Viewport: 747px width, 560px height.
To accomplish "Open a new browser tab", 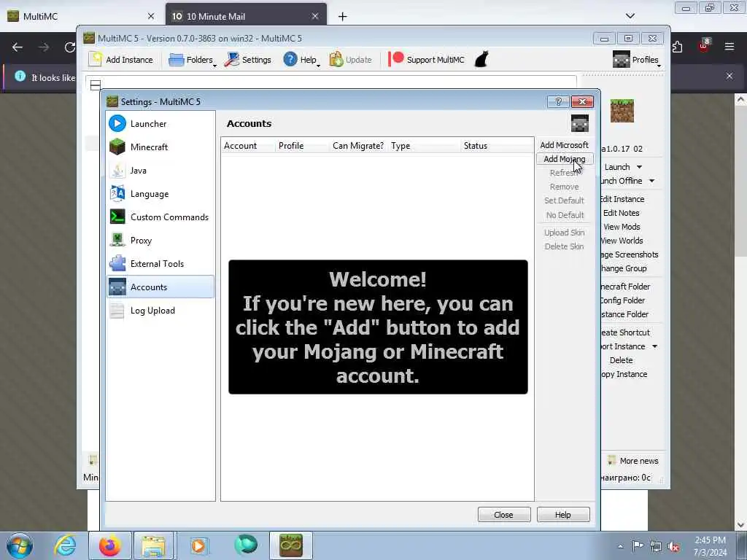I will click(x=343, y=17).
